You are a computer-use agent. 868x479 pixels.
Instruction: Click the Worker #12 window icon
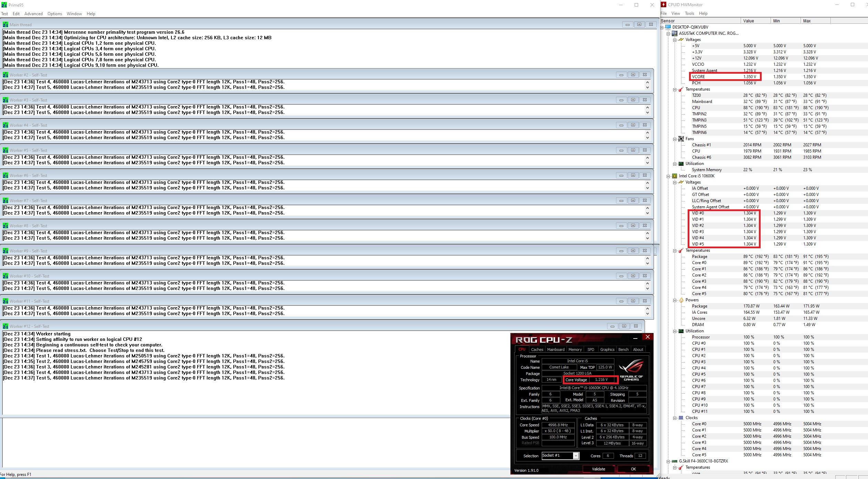(5, 326)
